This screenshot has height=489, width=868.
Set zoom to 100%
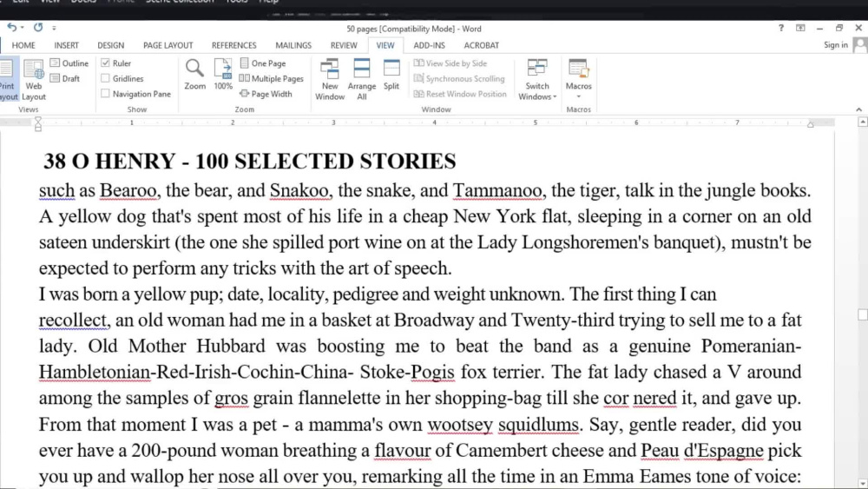pyautogui.click(x=223, y=74)
